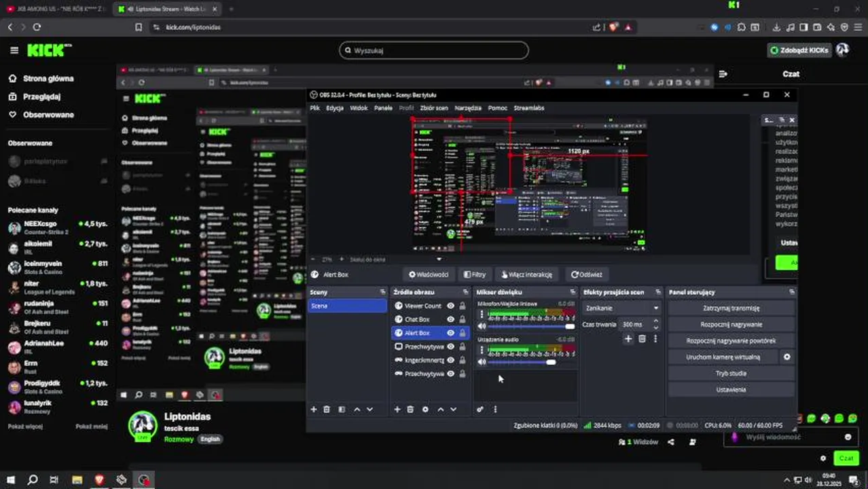Remove the selected source with the Źródła obrazu trash icon
868x489 pixels.
[x=410, y=410]
